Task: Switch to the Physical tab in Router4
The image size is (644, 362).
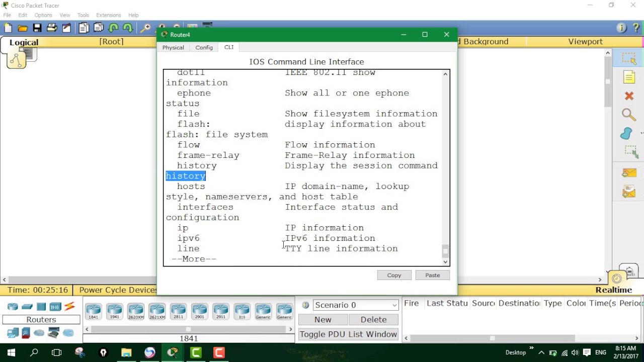Action: click(x=173, y=47)
